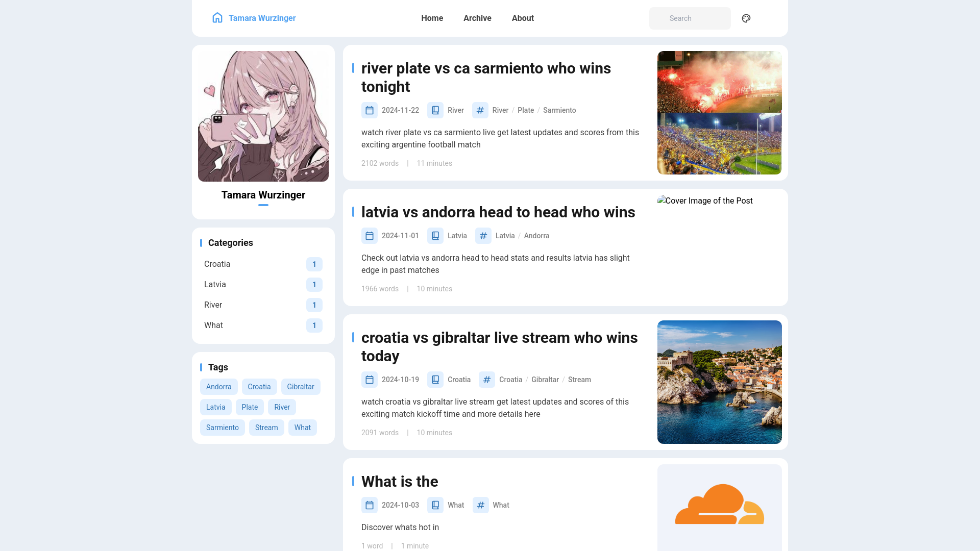Click the Gibraltar tag chip in sidebar
Screen dimensions: 980x551
[x=301, y=387]
